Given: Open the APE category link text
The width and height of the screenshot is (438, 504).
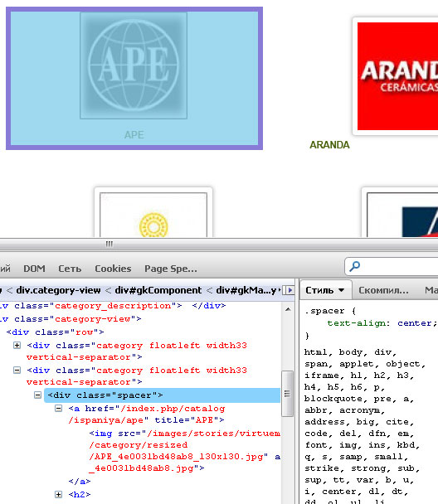Looking at the screenshot, I should pyautogui.click(x=134, y=134).
